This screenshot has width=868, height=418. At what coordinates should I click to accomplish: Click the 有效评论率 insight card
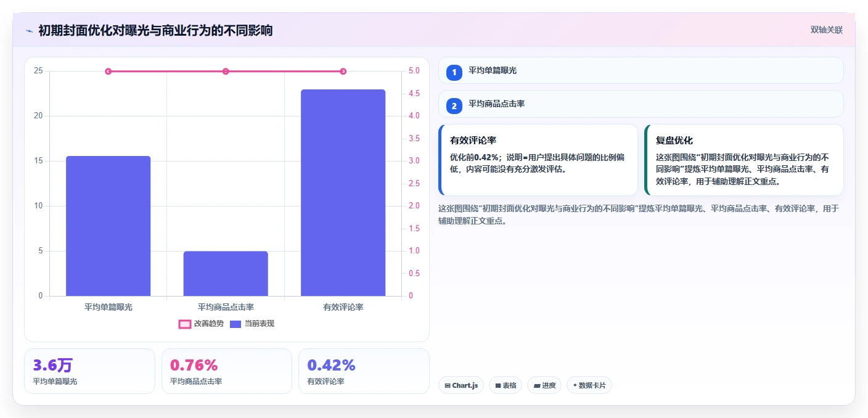click(538, 160)
